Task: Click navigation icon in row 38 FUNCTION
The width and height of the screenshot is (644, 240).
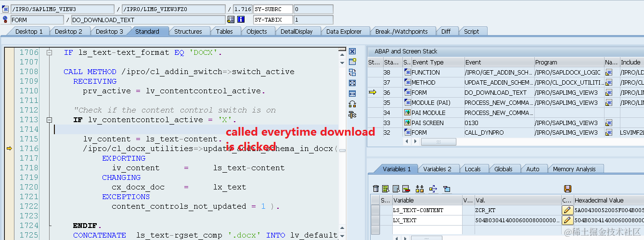Action: click(x=608, y=72)
